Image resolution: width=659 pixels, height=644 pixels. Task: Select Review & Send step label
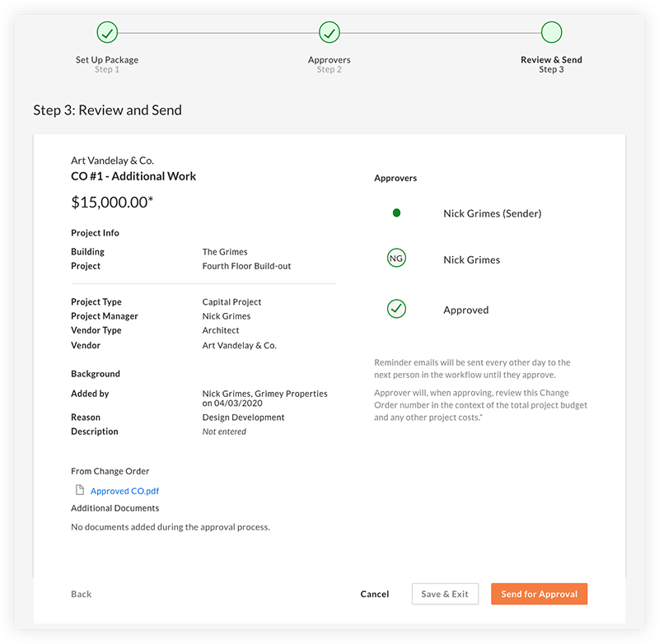551,60
